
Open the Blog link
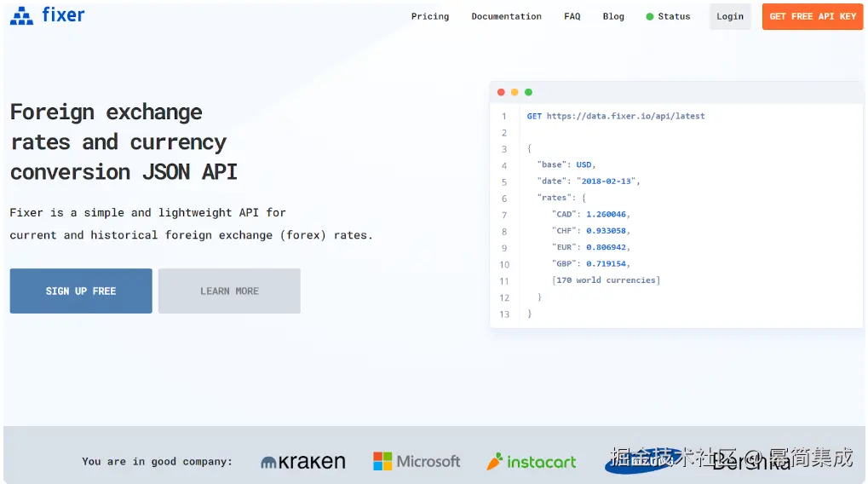coord(613,16)
